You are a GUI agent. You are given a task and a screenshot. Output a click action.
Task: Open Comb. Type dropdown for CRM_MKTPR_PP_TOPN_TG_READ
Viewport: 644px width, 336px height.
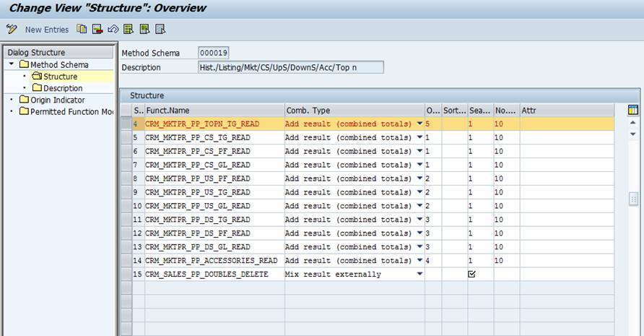pos(419,124)
